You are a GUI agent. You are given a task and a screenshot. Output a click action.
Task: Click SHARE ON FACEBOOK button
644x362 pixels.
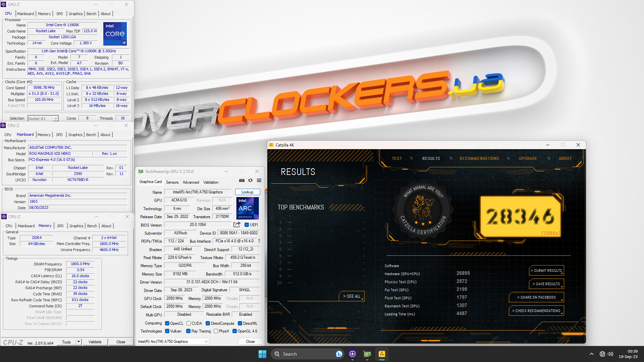pyautogui.click(x=536, y=297)
